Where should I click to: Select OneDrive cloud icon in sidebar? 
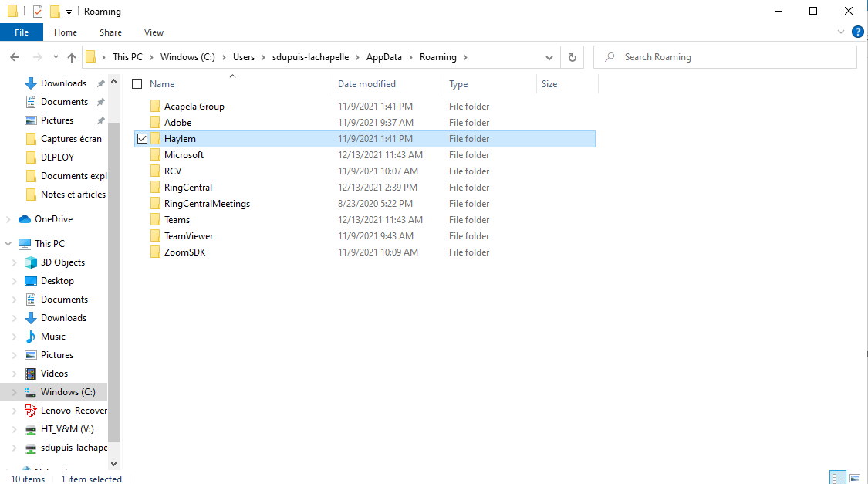pos(25,219)
